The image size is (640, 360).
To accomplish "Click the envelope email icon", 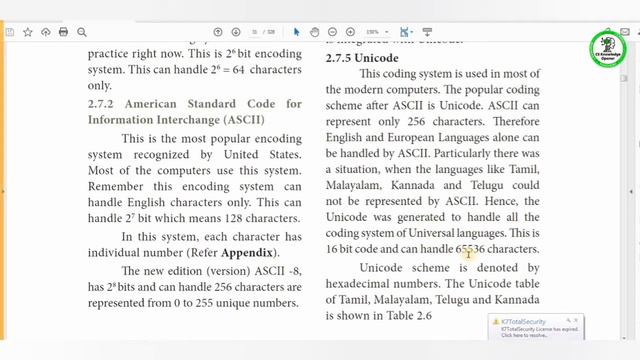I will (625, 31).
